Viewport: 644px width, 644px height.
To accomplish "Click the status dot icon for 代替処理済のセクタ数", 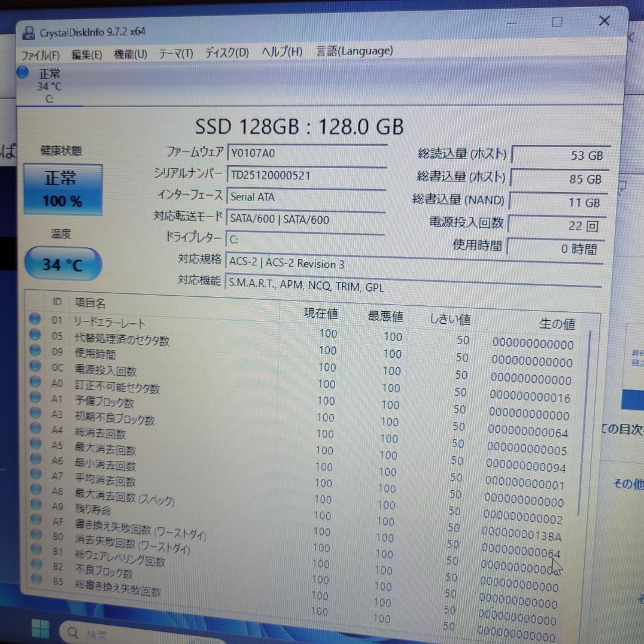I will pyautogui.click(x=35, y=336).
